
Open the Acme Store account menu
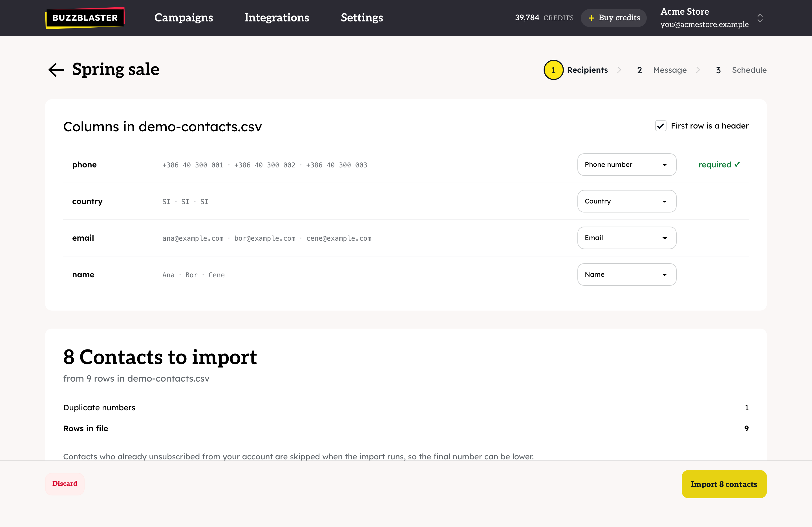(x=711, y=18)
